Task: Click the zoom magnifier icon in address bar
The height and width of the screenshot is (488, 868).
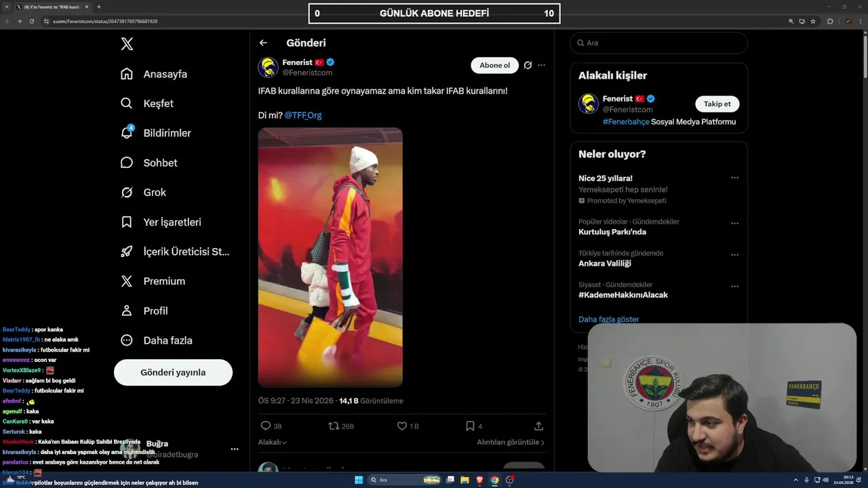Action: pyautogui.click(x=791, y=21)
